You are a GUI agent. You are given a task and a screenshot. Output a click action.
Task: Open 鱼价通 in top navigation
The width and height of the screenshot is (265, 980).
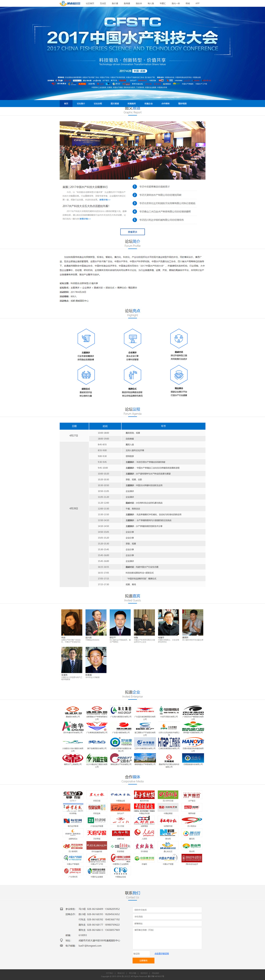(x=114, y=3)
